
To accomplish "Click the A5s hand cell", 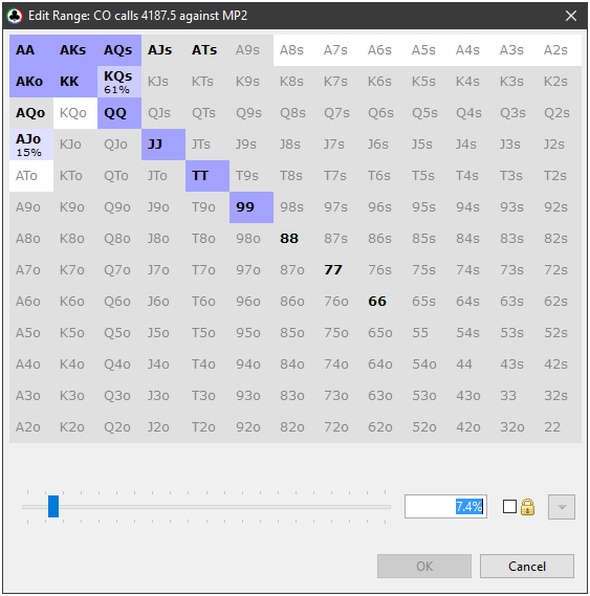I will click(427, 50).
